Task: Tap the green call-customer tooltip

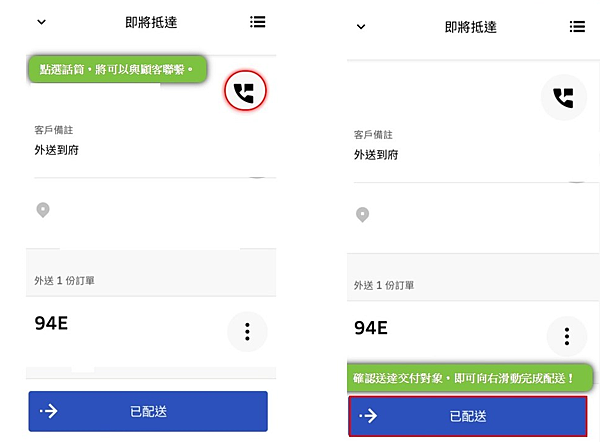Action: point(117,69)
